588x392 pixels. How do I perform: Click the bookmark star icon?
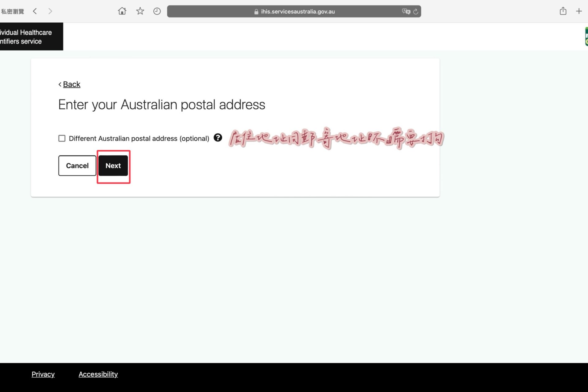click(140, 11)
